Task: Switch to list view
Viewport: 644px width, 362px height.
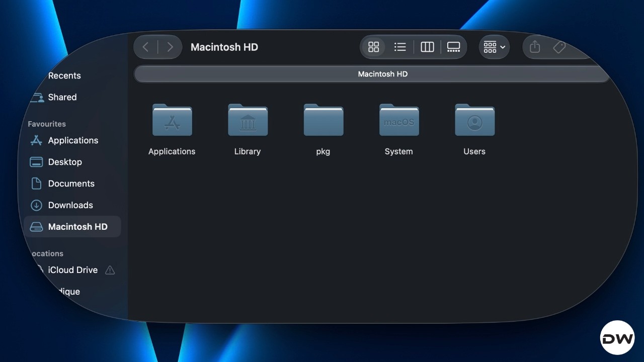Action: 400,47
